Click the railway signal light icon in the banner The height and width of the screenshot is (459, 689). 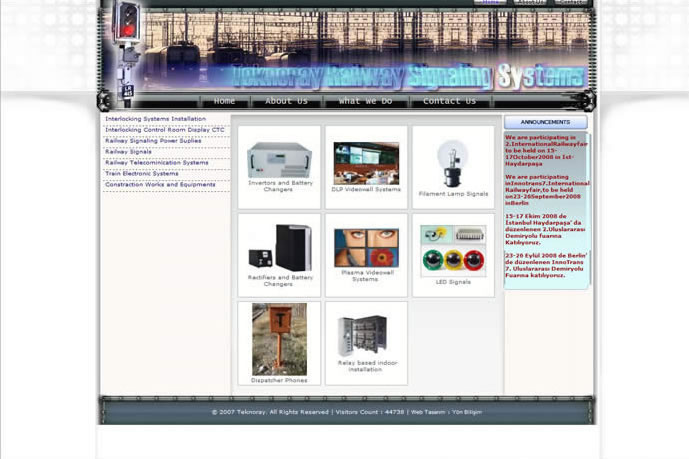coord(127,20)
